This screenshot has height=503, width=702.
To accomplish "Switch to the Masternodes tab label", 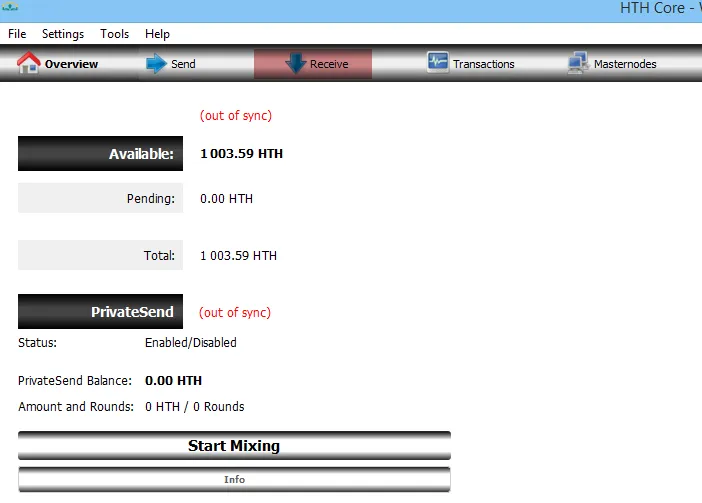I will pos(625,64).
